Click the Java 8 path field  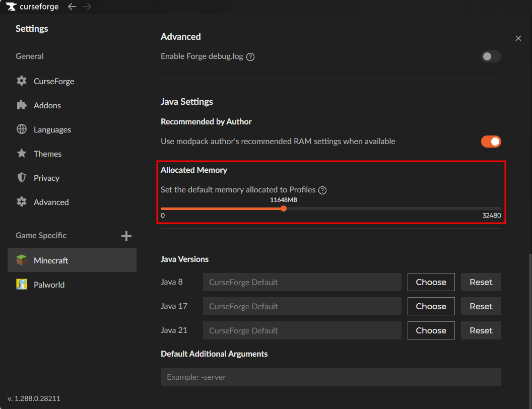click(302, 282)
